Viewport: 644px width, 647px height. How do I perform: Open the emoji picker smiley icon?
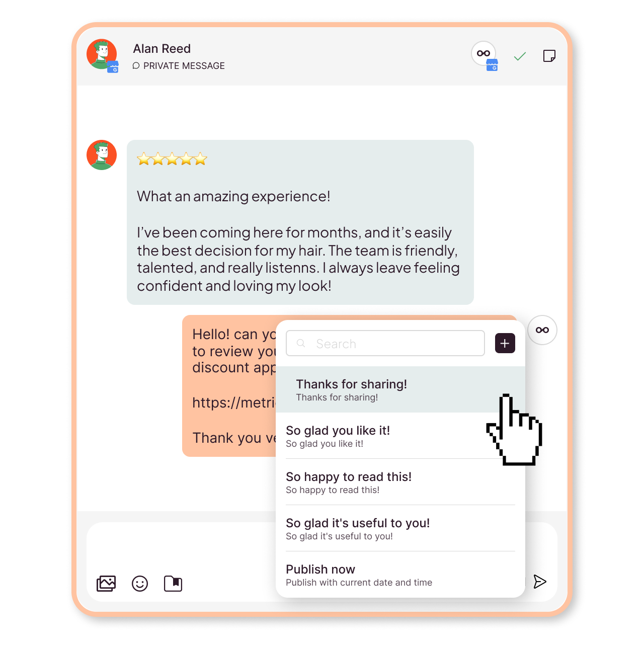(140, 584)
